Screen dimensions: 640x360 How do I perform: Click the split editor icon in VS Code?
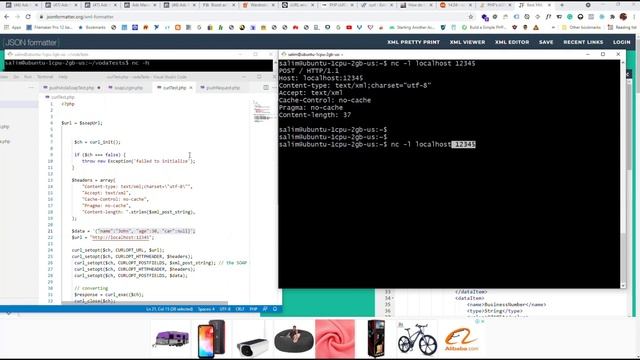(x=266, y=87)
